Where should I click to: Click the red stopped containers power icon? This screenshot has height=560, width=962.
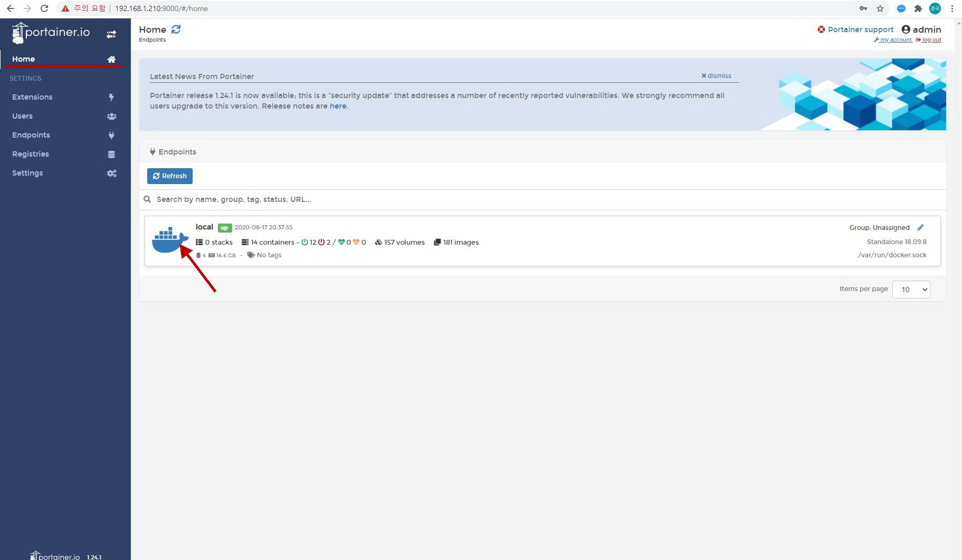[x=321, y=243]
